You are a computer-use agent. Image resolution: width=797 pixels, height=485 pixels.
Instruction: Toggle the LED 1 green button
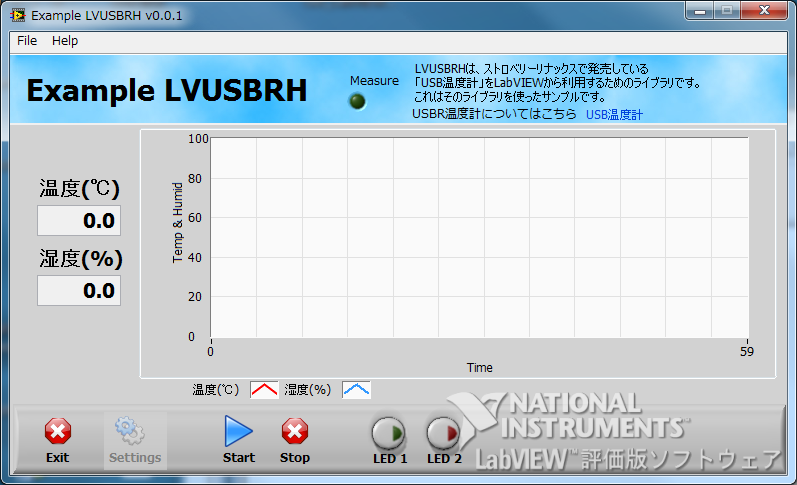389,433
